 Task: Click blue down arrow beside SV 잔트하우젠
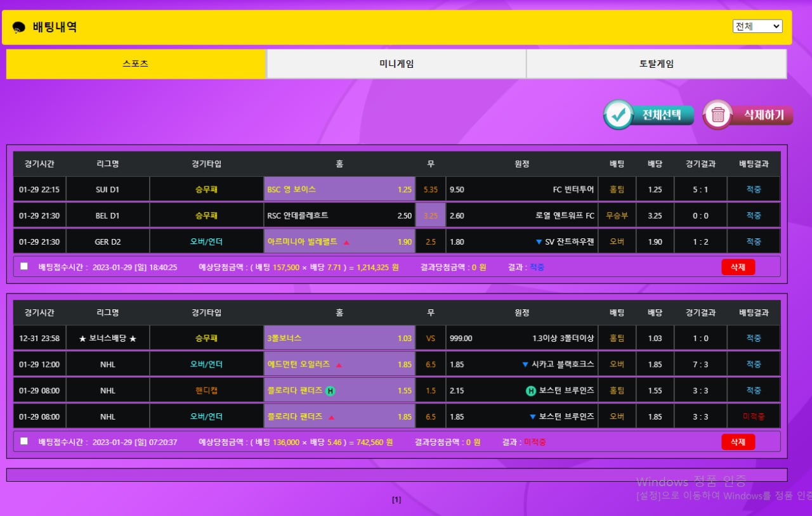click(x=539, y=242)
